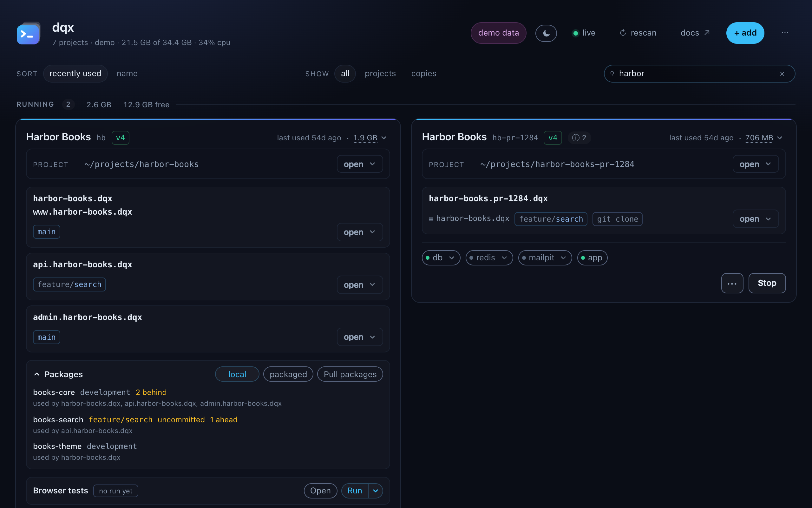Click the + add button
The width and height of the screenshot is (812, 508).
745,33
